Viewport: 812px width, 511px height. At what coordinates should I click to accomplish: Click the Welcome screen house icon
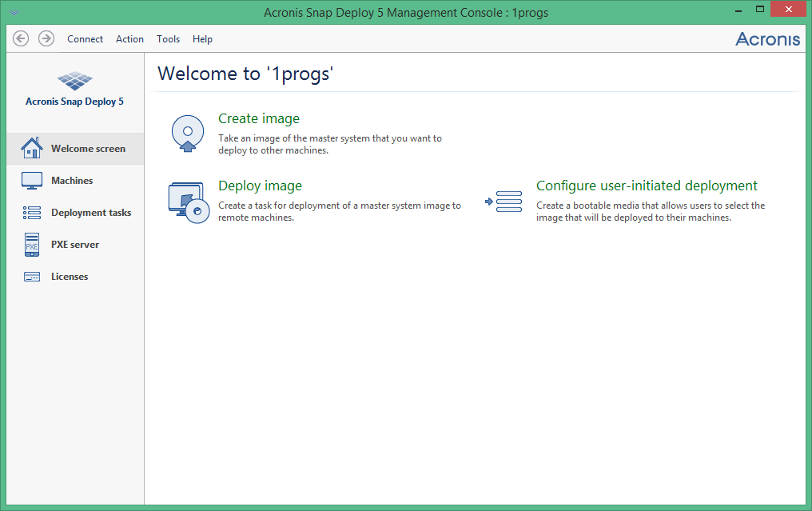[32, 148]
